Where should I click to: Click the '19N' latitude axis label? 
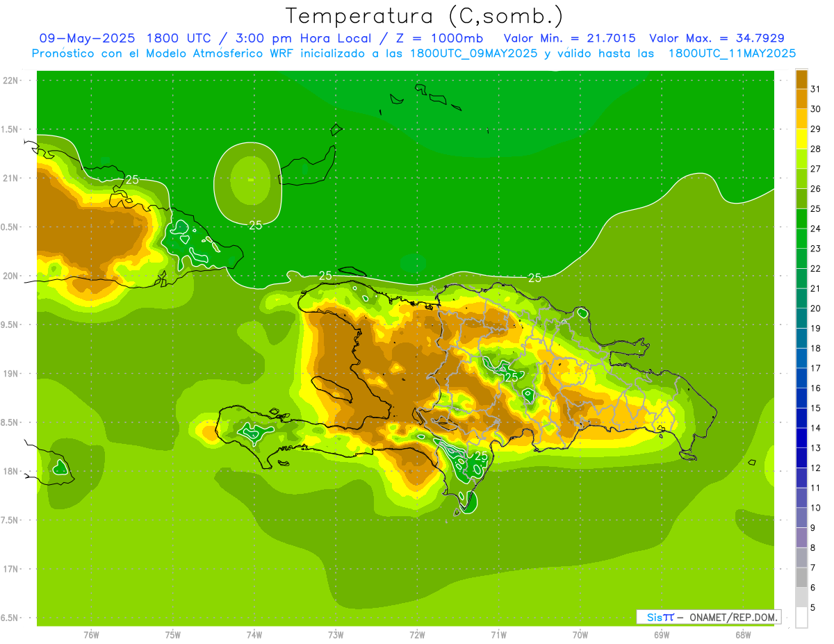click(x=11, y=374)
